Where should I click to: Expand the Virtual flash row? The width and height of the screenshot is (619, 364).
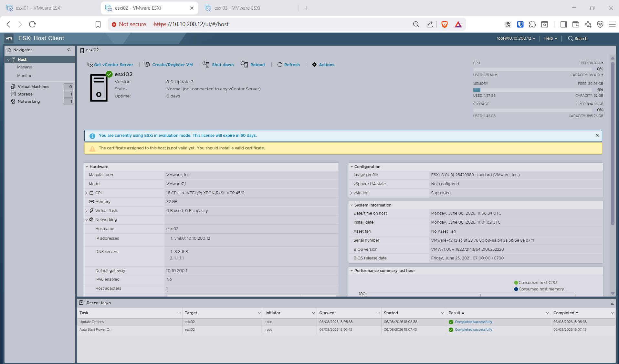86,211
